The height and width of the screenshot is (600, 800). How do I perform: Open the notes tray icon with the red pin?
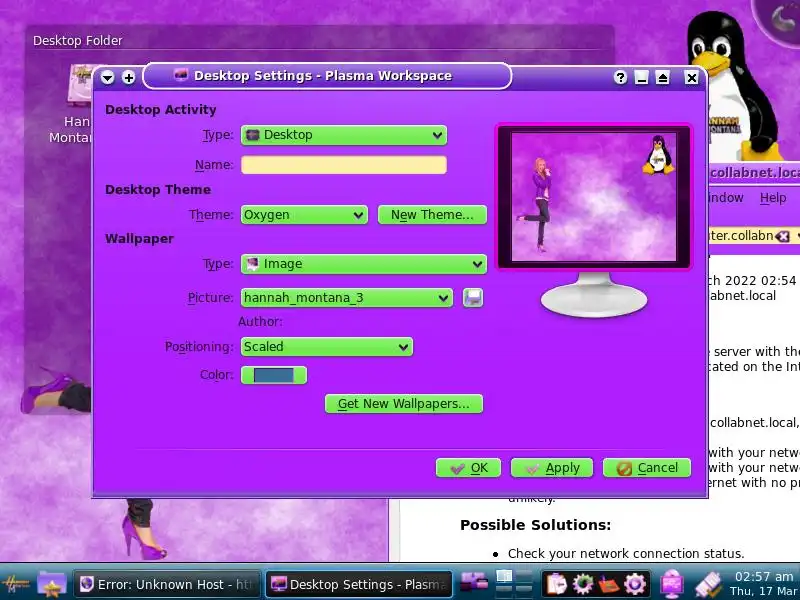tap(609, 584)
